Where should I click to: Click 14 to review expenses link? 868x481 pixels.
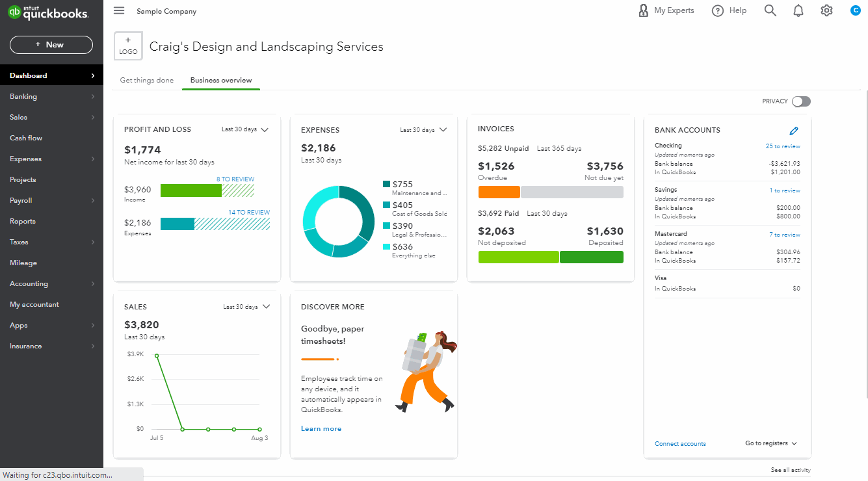pos(249,212)
